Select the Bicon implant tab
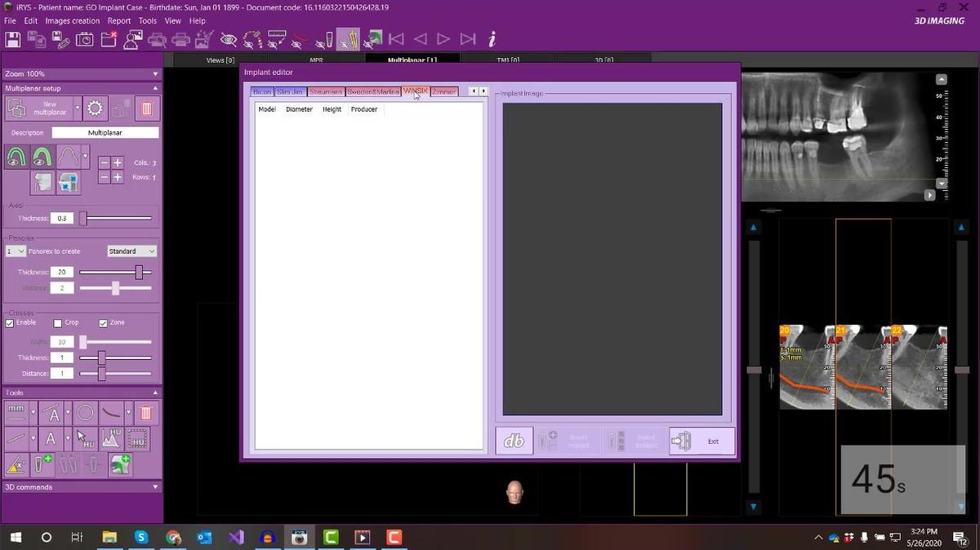Screen dimensions: 980x550 [262, 91]
